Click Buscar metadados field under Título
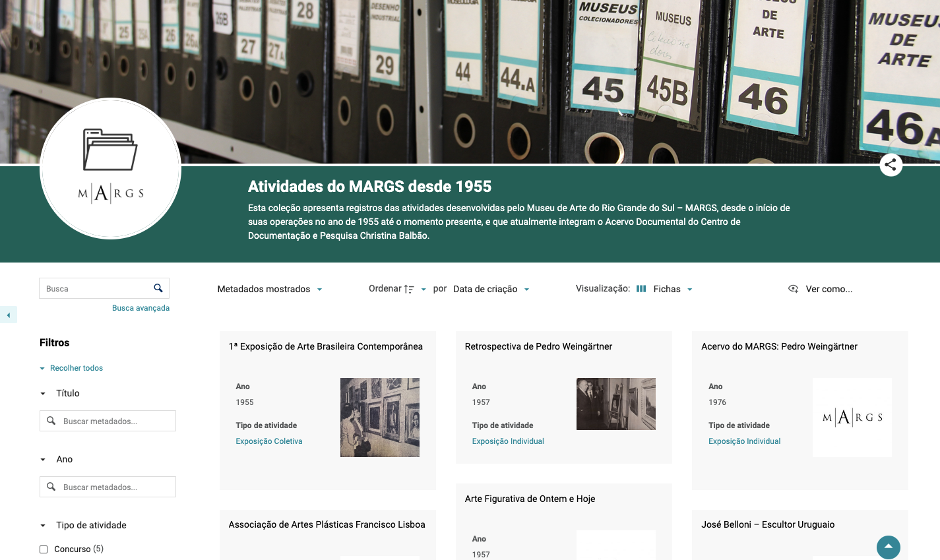Image resolution: width=940 pixels, height=560 pixels. pos(108,421)
